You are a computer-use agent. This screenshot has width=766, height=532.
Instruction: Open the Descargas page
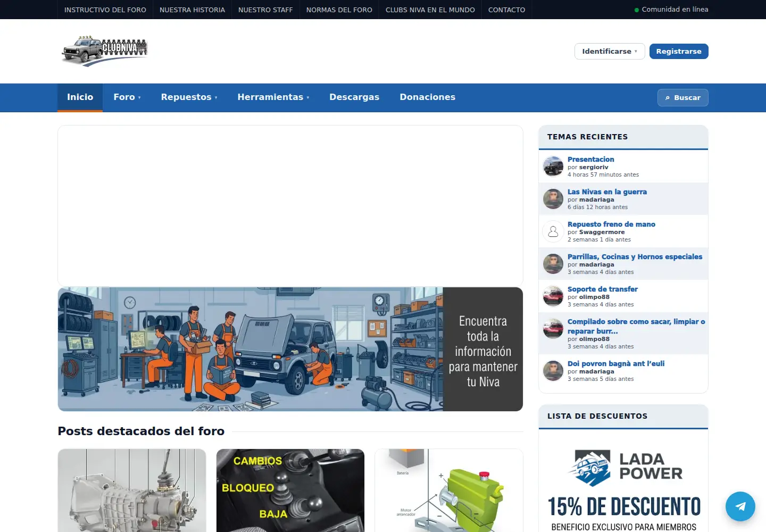tap(354, 97)
